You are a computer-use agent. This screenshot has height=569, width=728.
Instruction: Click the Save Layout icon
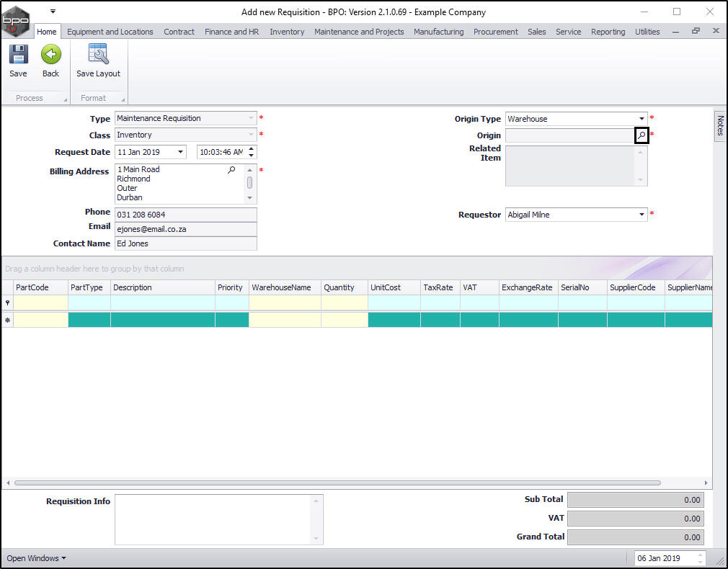[x=98, y=54]
